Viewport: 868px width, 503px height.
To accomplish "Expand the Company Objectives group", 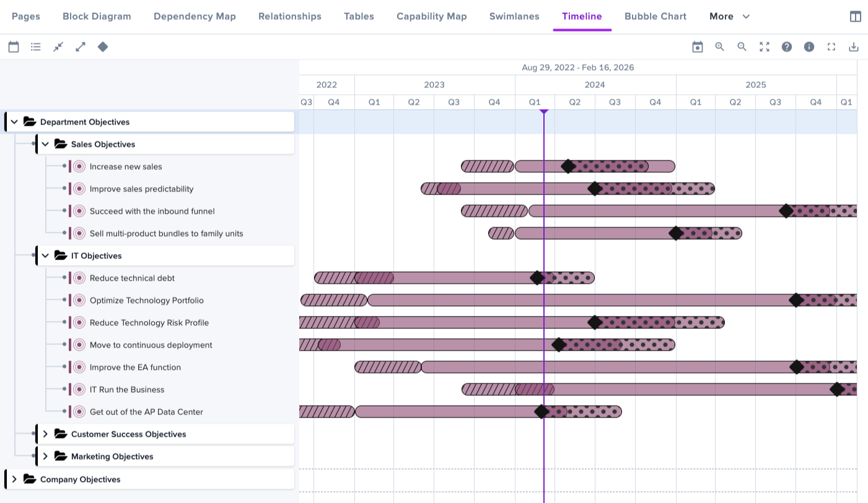I will [x=14, y=479].
